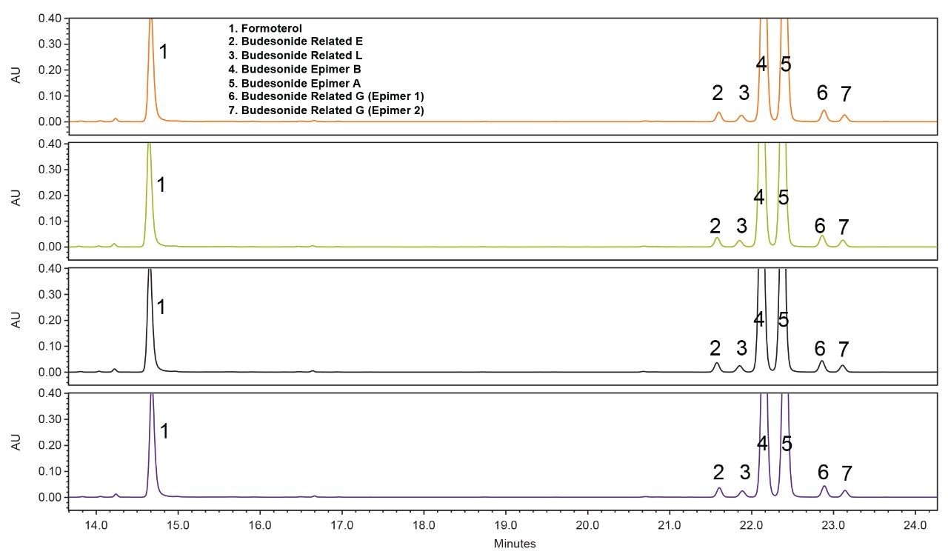Click peak label 5 in the green chromatogram

tap(784, 197)
